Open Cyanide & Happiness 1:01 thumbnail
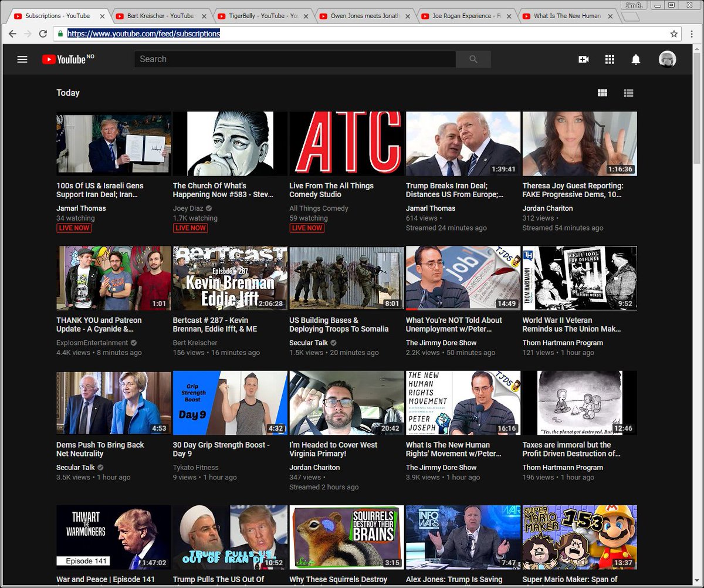The width and height of the screenshot is (704, 588). click(x=113, y=278)
